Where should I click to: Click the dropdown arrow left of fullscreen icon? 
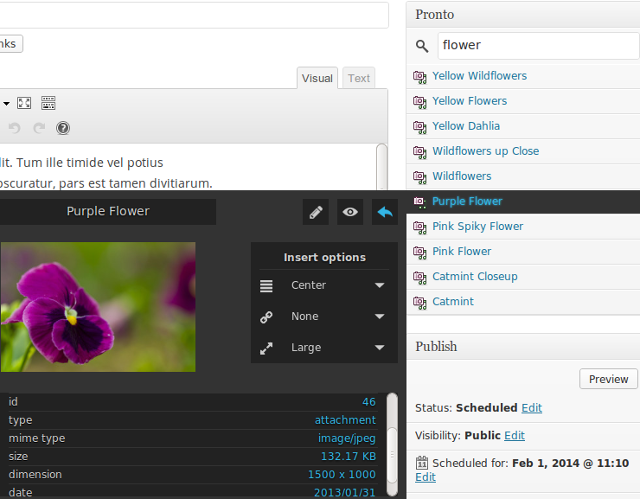point(6,104)
